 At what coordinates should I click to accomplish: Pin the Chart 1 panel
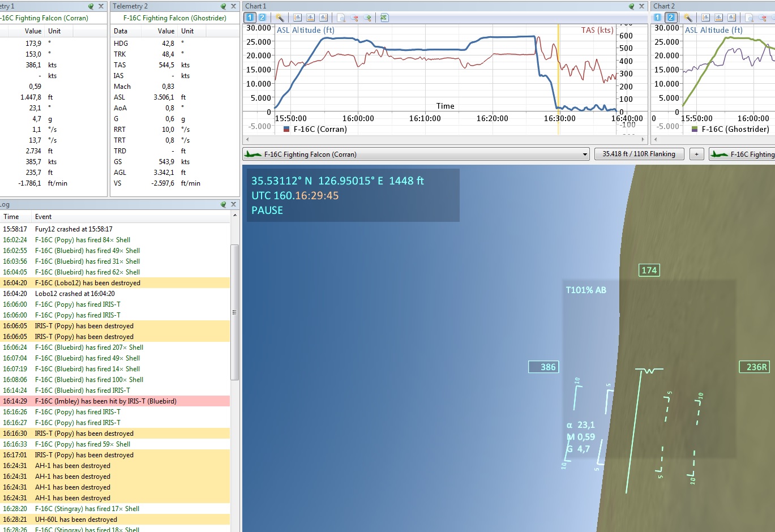click(x=631, y=6)
